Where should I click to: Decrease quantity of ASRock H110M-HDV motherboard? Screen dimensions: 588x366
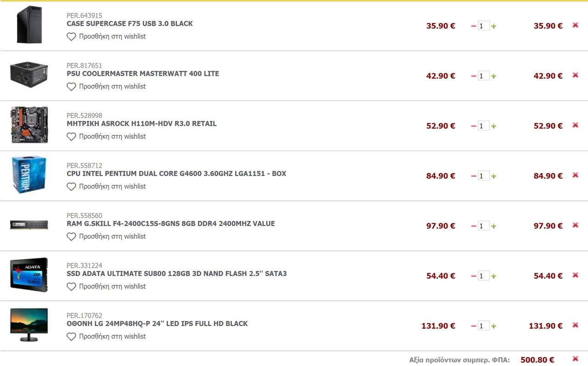click(x=474, y=126)
